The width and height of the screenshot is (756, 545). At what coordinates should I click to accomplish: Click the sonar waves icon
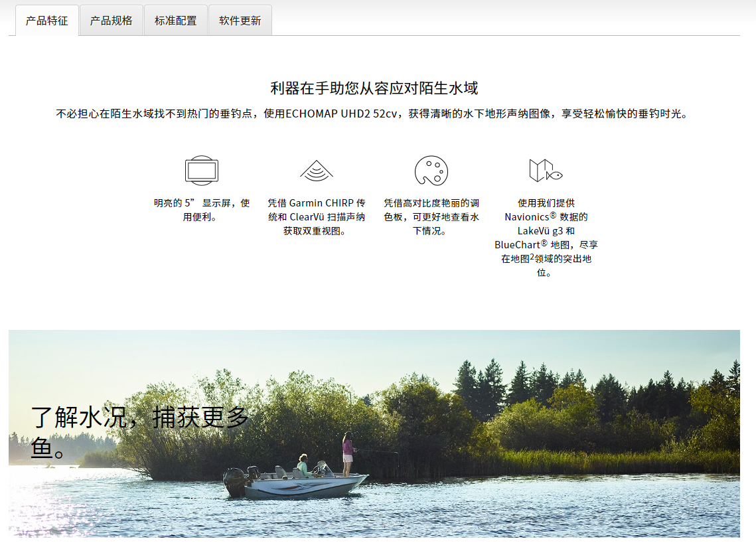(x=316, y=171)
